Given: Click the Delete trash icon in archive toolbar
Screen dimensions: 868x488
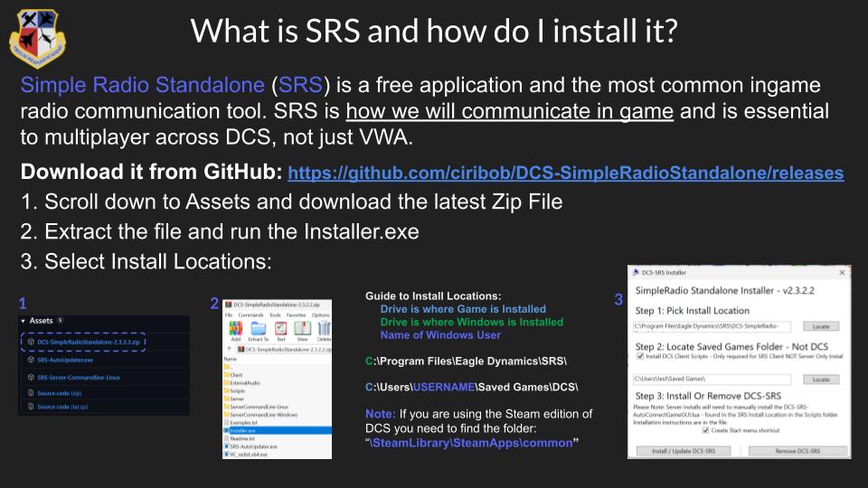Looking at the screenshot, I should click(325, 329).
